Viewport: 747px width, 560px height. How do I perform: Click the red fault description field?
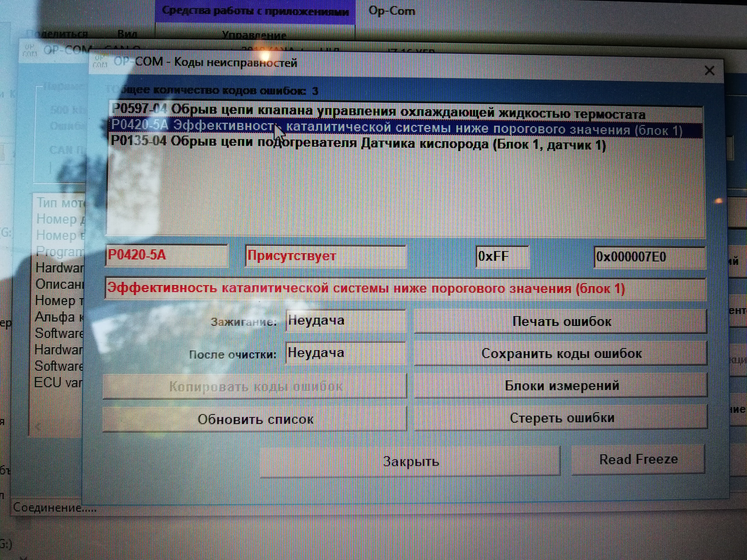(405, 289)
